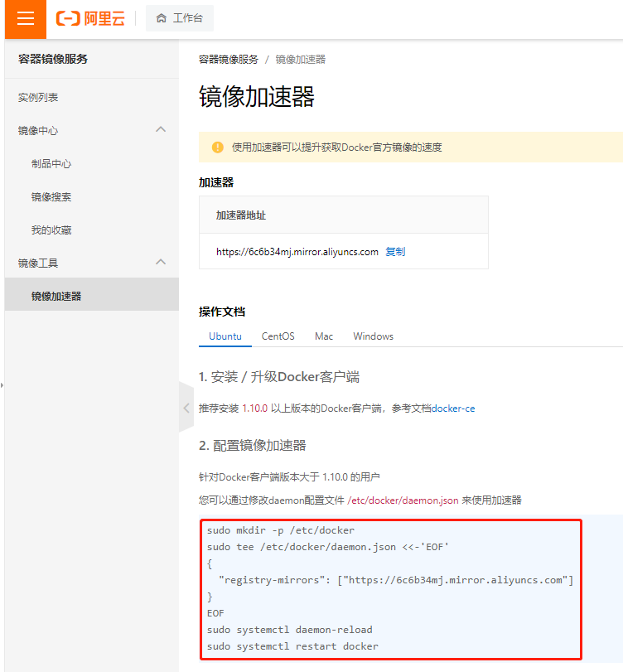The height and width of the screenshot is (672, 623).
Task: Switch to the CentOS tab
Action: tap(278, 336)
